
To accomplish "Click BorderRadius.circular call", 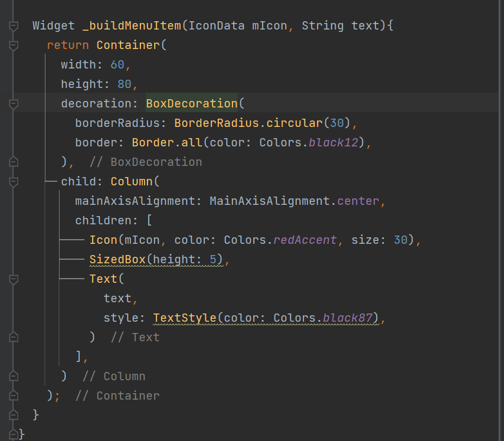I will click(248, 123).
